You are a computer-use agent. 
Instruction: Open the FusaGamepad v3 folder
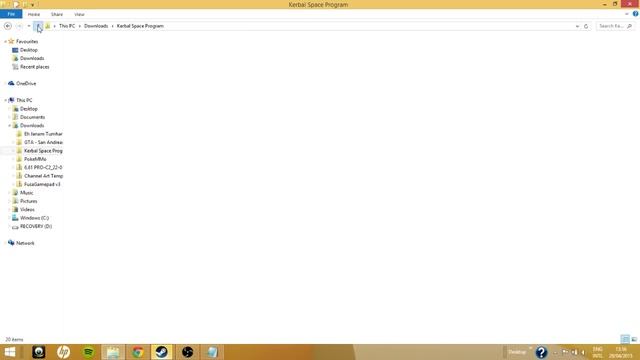click(42, 184)
